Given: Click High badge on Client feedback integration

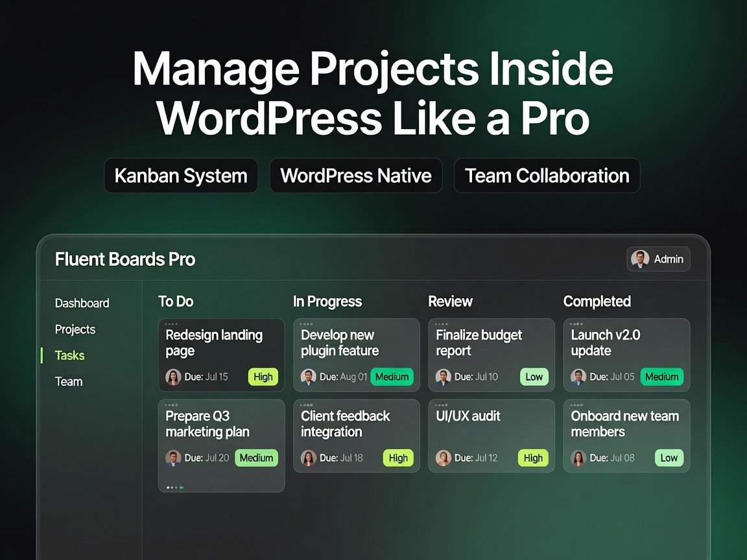Looking at the screenshot, I should tap(398, 458).
